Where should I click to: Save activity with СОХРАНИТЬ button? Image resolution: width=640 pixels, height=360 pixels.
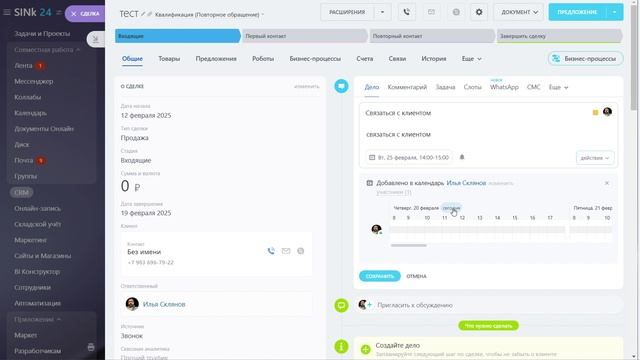point(380,276)
